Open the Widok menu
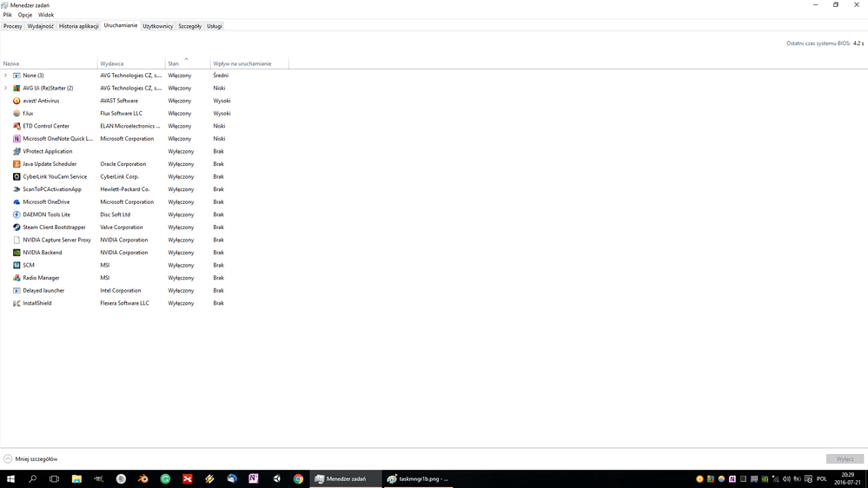Image resolution: width=868 pixels, height=488 pixels. point(46,15)
